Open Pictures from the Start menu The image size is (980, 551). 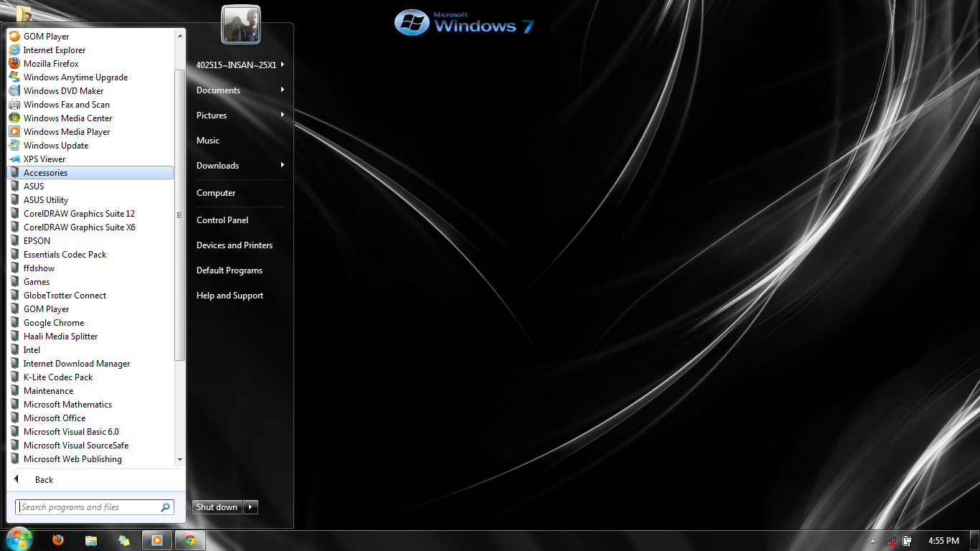click(x=240, y=116)
